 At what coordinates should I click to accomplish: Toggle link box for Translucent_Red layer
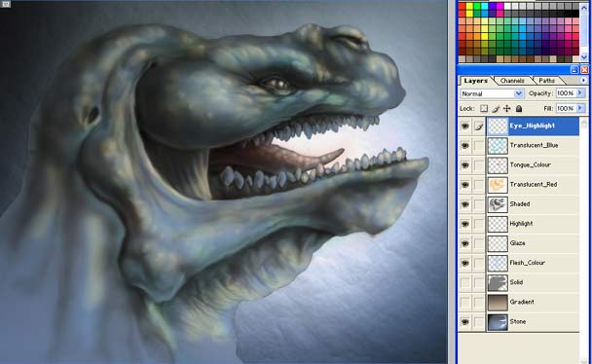click(479, 185)
